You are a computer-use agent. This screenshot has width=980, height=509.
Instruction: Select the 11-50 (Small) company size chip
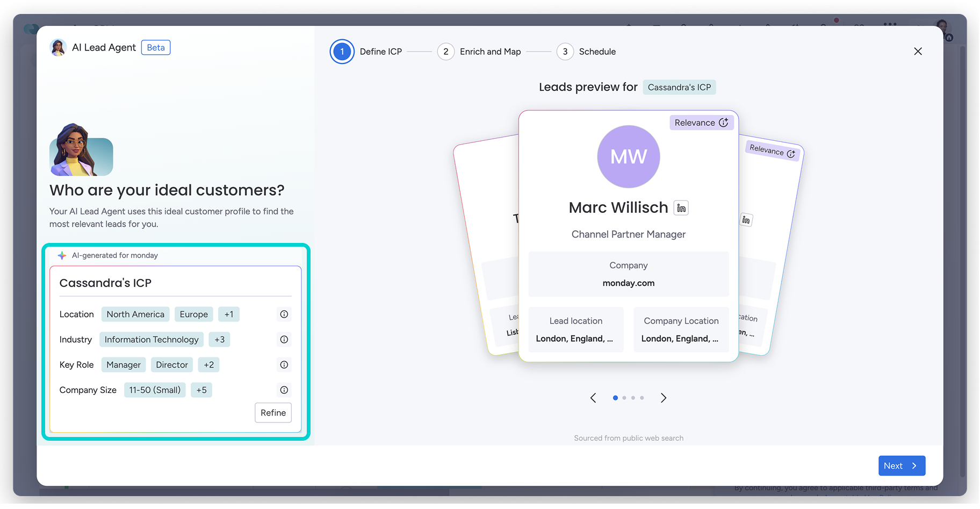155,390
